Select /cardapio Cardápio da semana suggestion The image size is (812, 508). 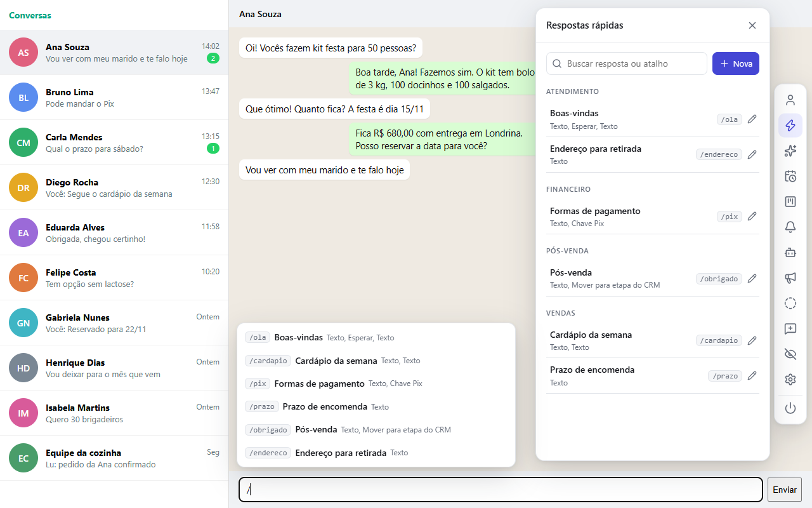pos(376,361)
